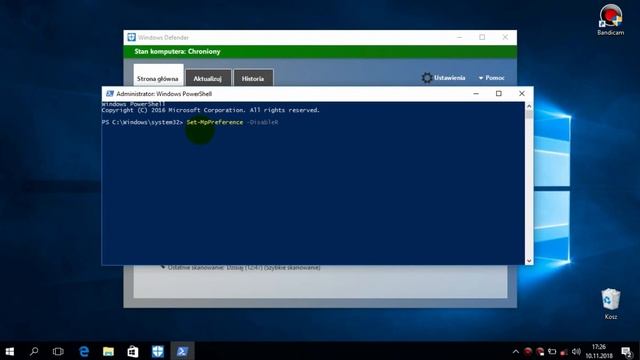The image size is (640, 360).
Task: Click the Windows Defender title bar icon
Action: coord(131,38)
